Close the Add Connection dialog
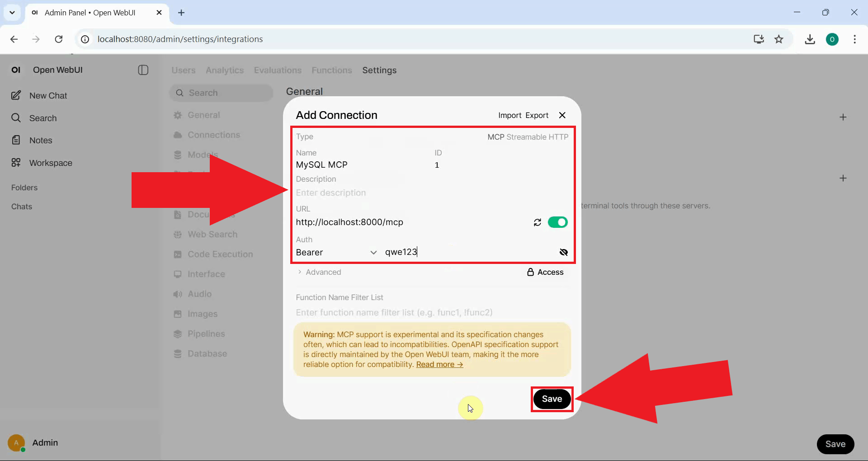 (562, 115)
